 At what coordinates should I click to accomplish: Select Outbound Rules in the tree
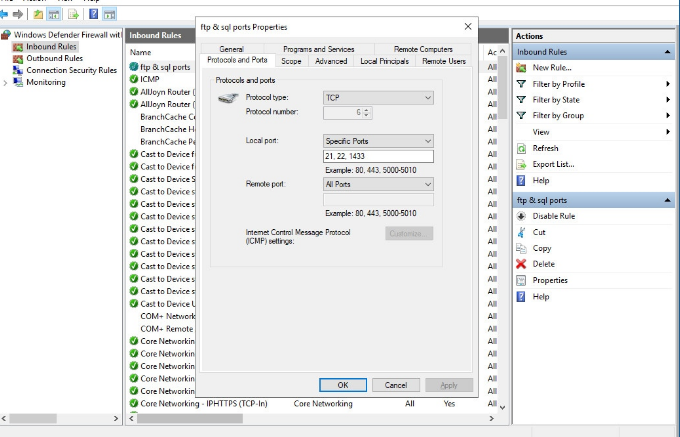point(54,58)
